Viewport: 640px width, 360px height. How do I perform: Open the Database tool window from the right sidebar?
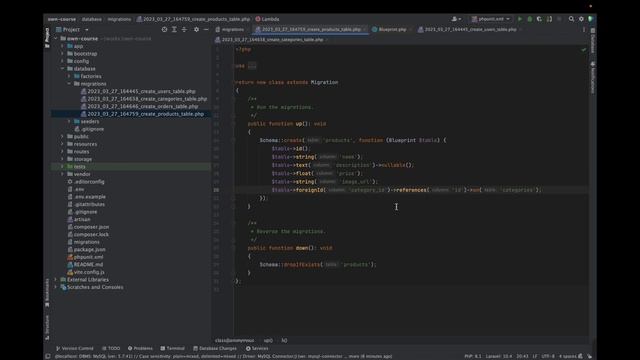(x=593, y=41)
